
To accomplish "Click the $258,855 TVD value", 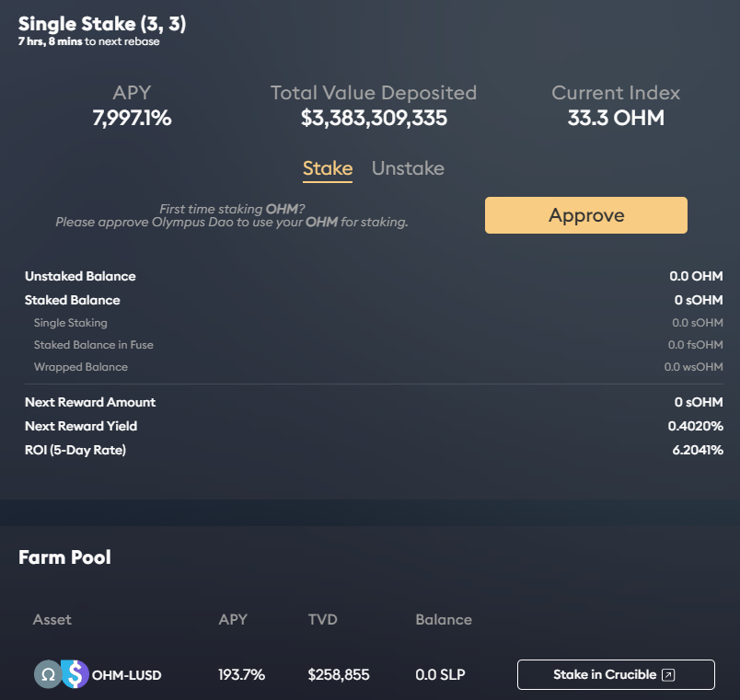I will (x=339, y=675).
